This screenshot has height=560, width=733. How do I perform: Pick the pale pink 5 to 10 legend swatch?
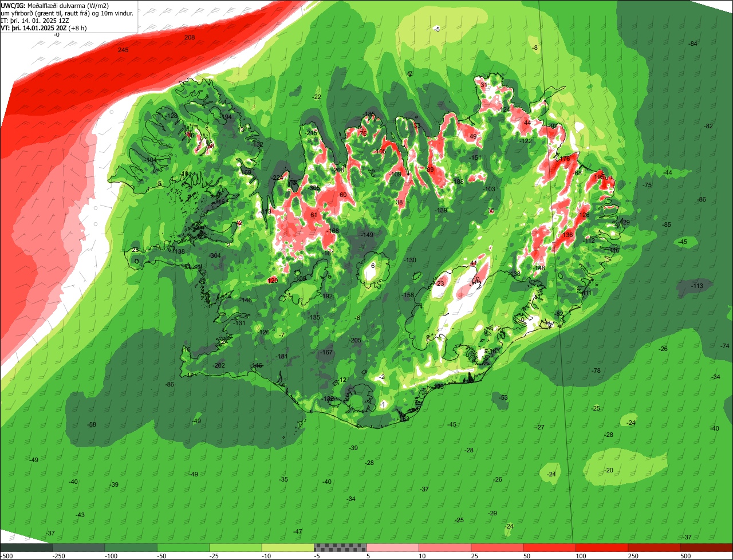coord(393,547)
